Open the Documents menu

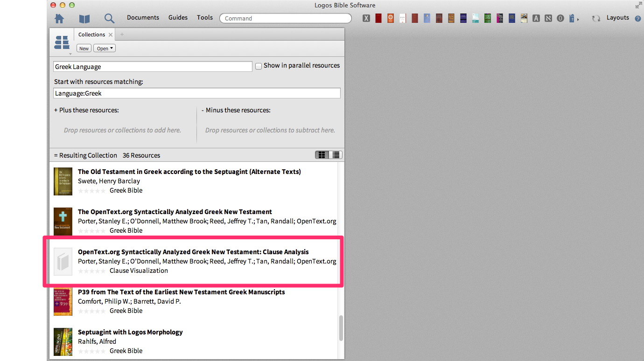(143, 17)
